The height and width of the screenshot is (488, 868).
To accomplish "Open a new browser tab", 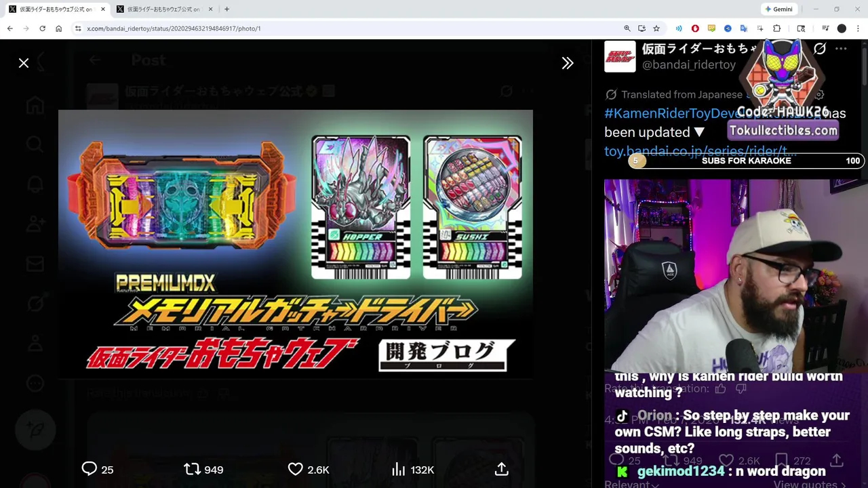I will coord(226,9).
